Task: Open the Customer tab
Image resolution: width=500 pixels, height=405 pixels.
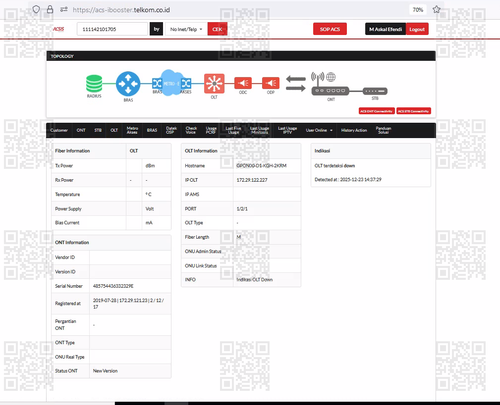Action: [59, 130]
